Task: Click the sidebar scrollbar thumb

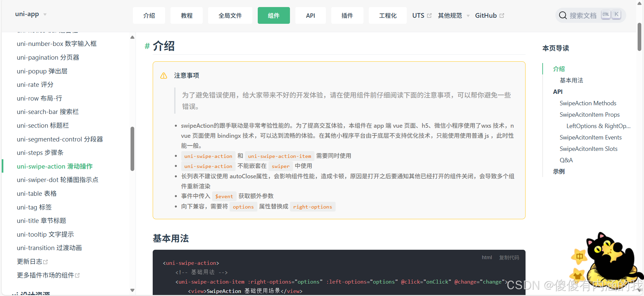Action: [x=132, y=149]
